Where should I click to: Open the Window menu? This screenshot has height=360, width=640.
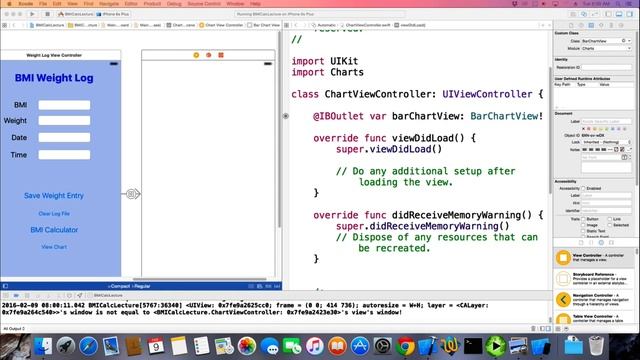[235, 4]
